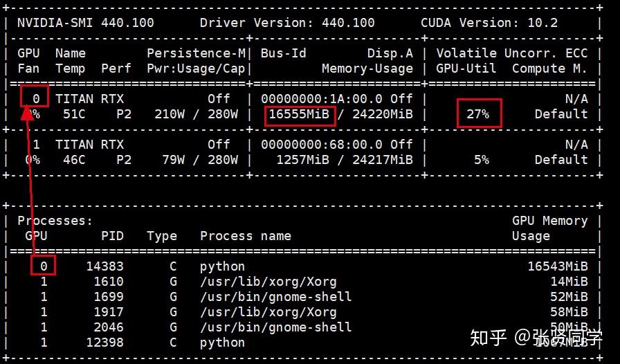The height and width of the screenshot is (364, 620).
Task: Click the "GPU Memory" header in Processes table
Action: click(549, 221)
